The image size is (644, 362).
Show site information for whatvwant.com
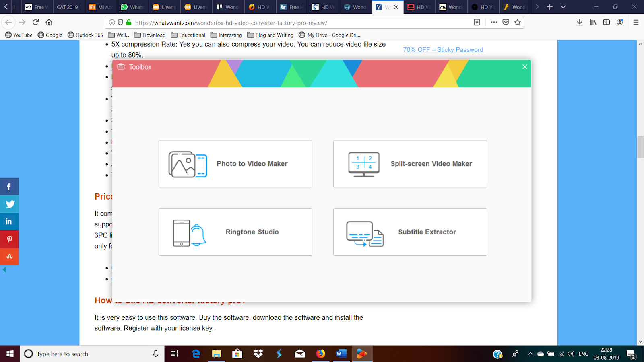click(x=112, y=23)
